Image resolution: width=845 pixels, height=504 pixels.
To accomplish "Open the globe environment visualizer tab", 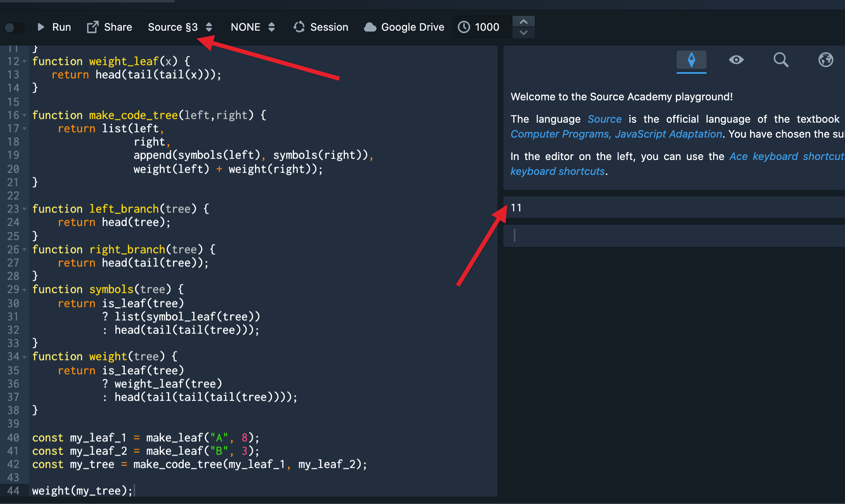I will pyautogui.click(x=826, y=60).
